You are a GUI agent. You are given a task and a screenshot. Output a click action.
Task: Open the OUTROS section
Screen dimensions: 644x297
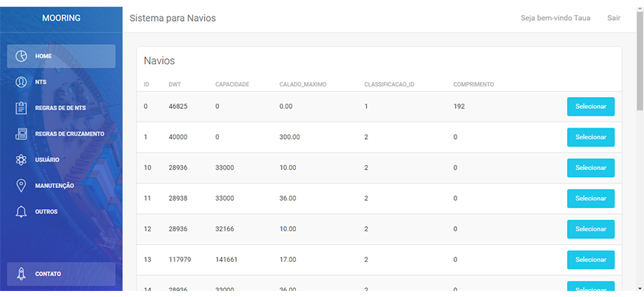(x=61, y=212)
